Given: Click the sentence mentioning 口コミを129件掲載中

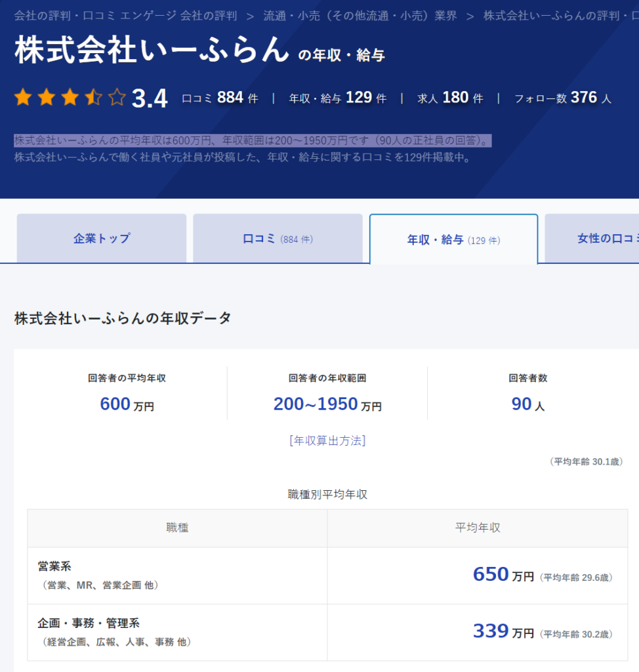Looking at the screenshot, I should (243, 157).
